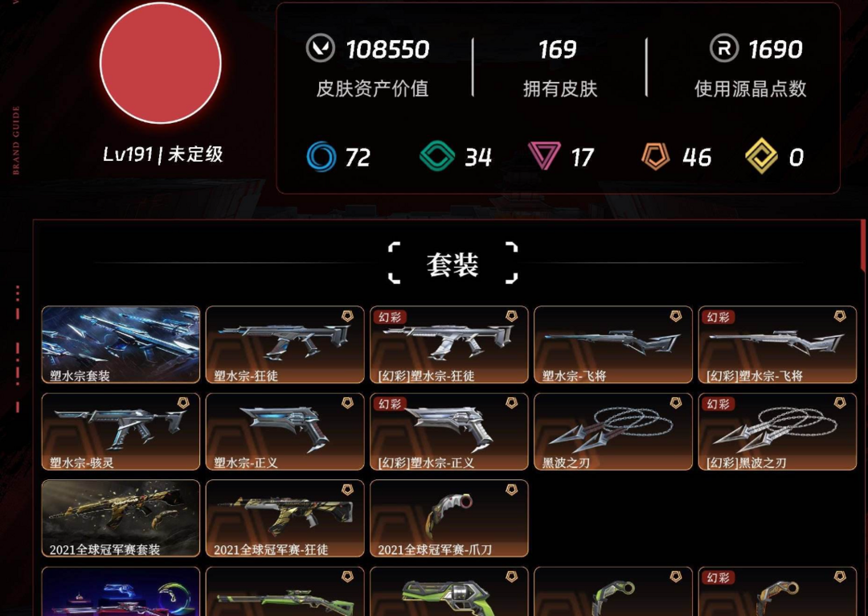The height and width of the screenshot is (616, 868).
Task: Select the green diamond tier icon showing 34
Action: pyautogui.click(x=436, y=156)
